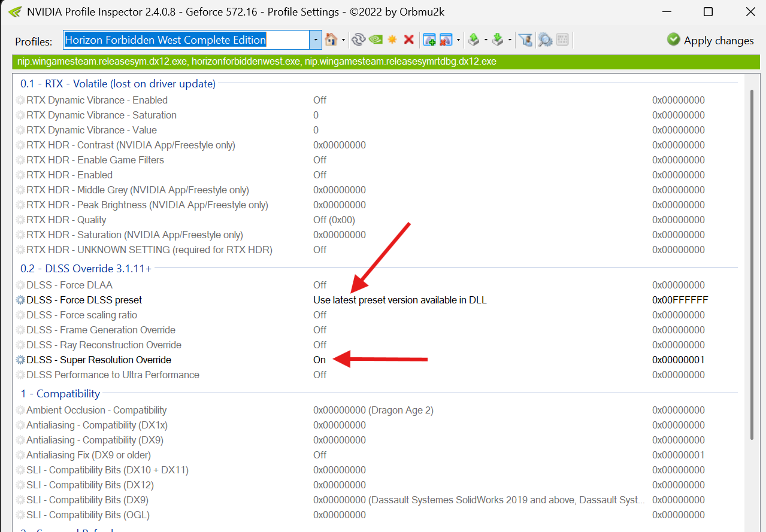Click the RTX HDR - Saturation row label
This screenshot has height=532, width=766.
(x=135, y=235)
